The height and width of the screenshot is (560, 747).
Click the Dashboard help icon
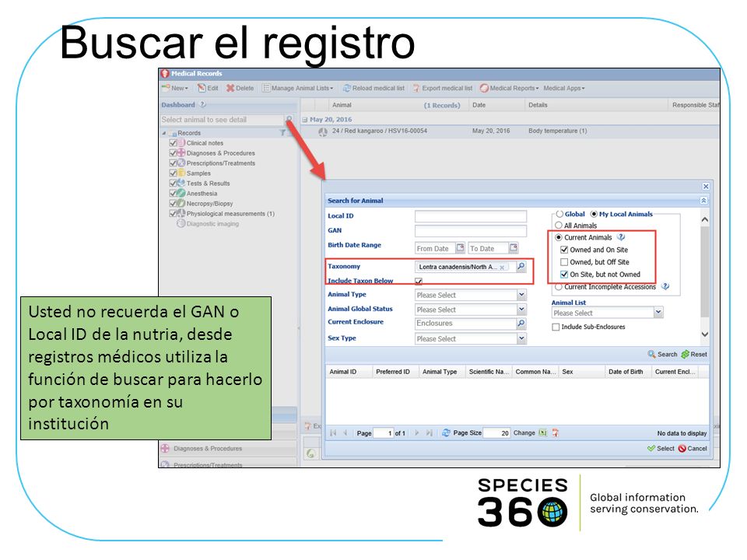point(202,105)
